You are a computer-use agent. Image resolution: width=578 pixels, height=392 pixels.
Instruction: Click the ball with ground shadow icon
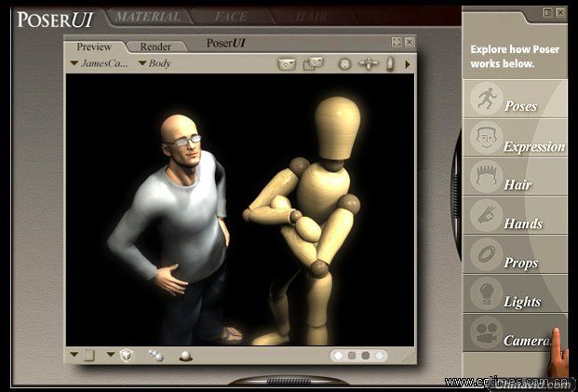pos(185,356)
